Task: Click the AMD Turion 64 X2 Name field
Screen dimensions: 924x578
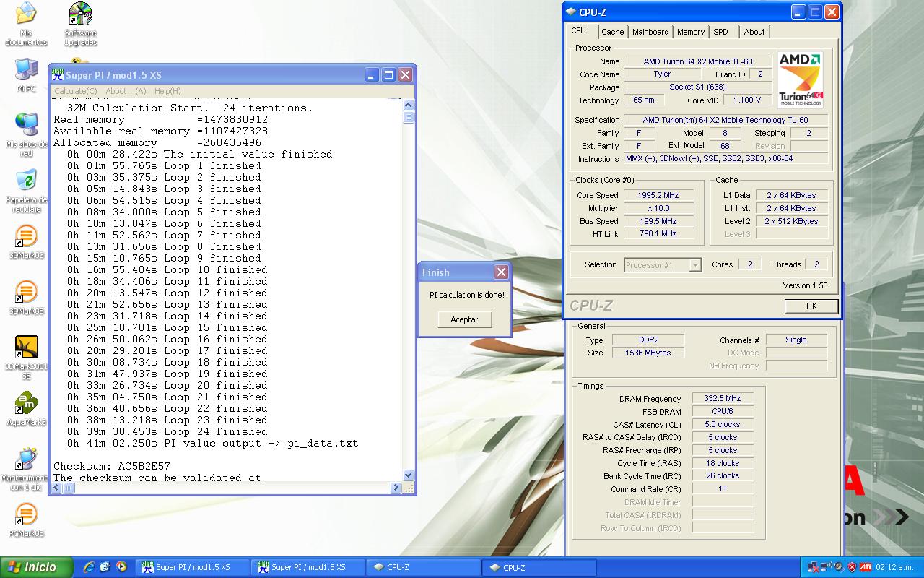Action: pos(697,61)
